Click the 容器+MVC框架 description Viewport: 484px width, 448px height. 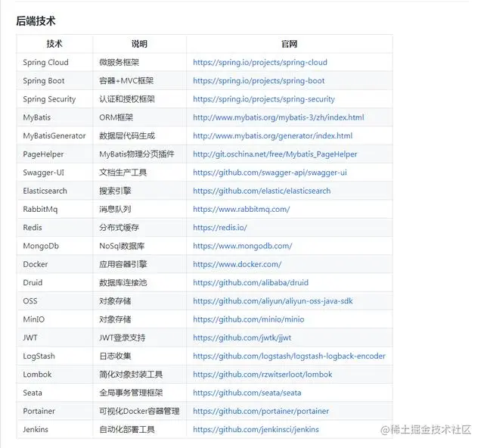[126, 81]
